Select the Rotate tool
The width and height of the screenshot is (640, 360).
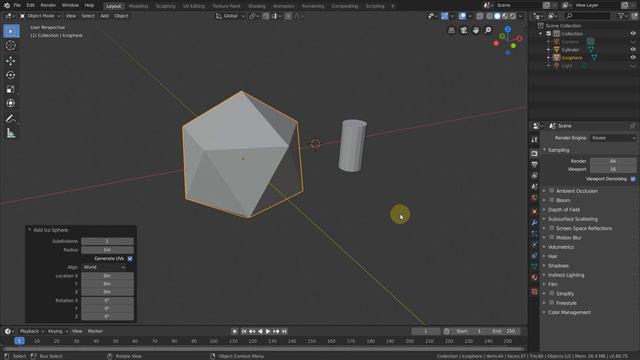(x=11, y=75)
